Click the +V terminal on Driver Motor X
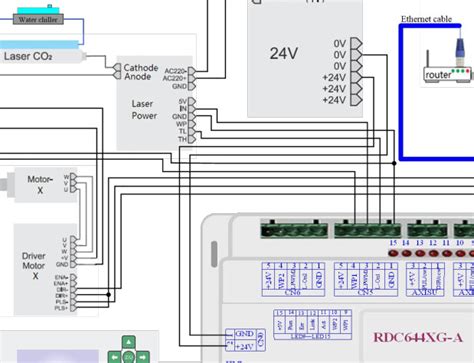This screenshot has height=363, width=474. coord(73,258)
